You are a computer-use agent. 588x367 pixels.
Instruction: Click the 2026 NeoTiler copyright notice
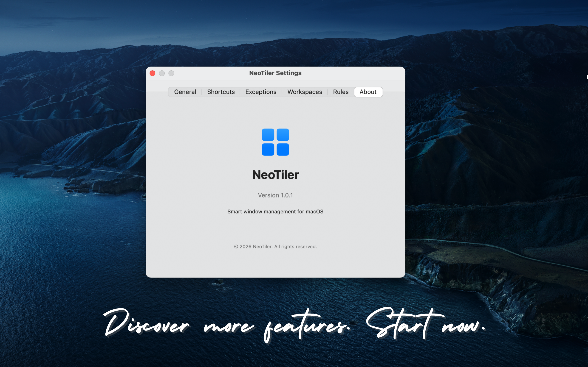275,246
